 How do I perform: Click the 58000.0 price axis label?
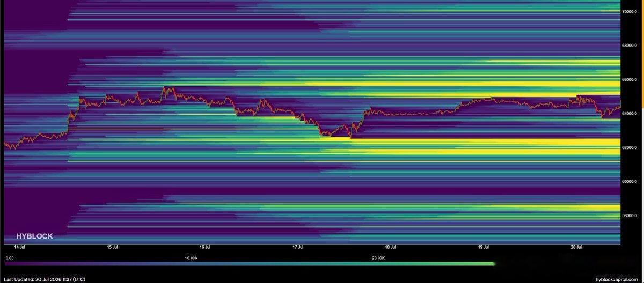(x=630, y=215)
